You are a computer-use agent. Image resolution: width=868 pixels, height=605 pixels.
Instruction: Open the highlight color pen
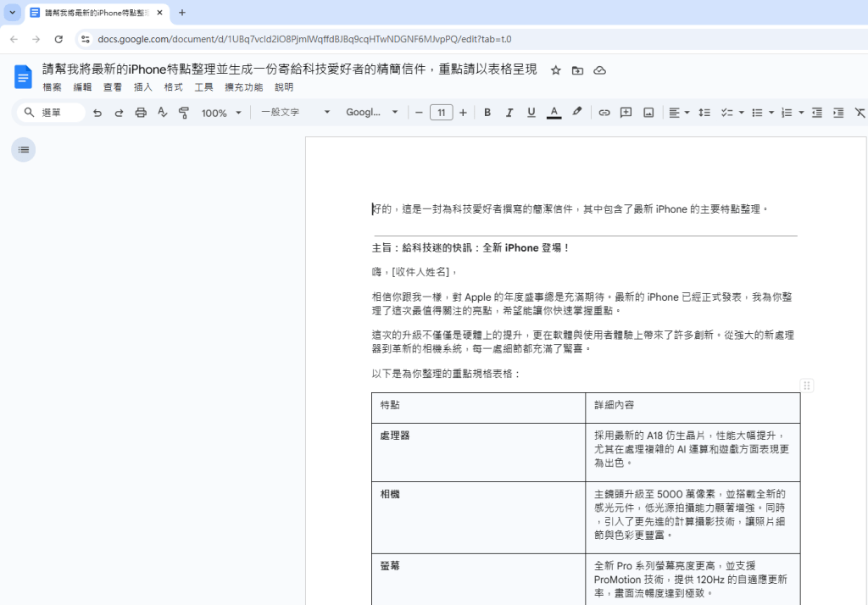point(577,113)
